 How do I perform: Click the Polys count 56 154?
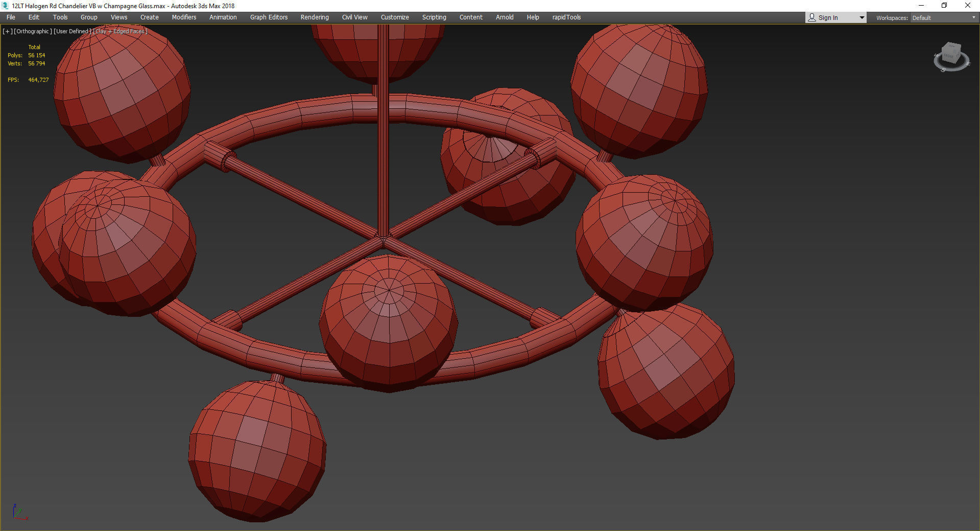(x=36, y=55)
